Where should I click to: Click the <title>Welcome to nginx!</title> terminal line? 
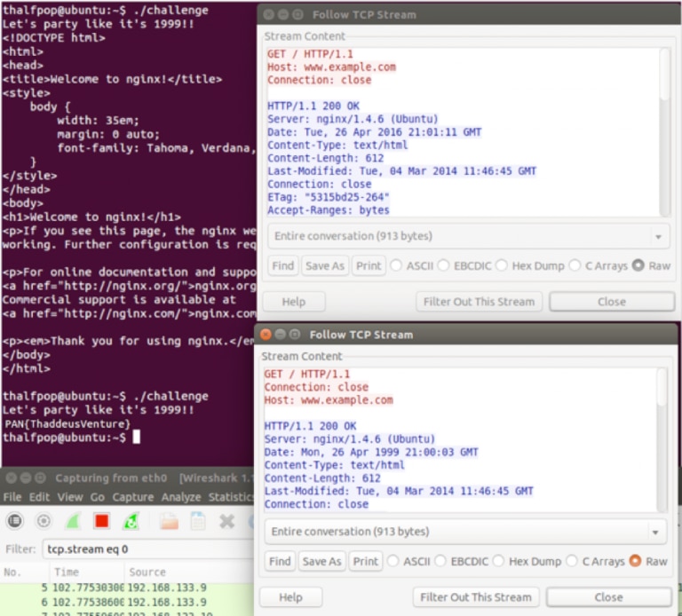coord(112,79)
